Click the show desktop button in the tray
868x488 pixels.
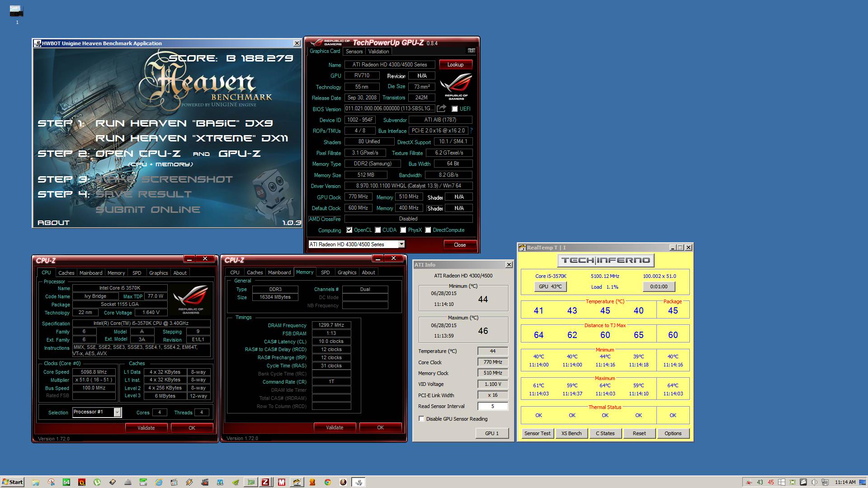863,482
